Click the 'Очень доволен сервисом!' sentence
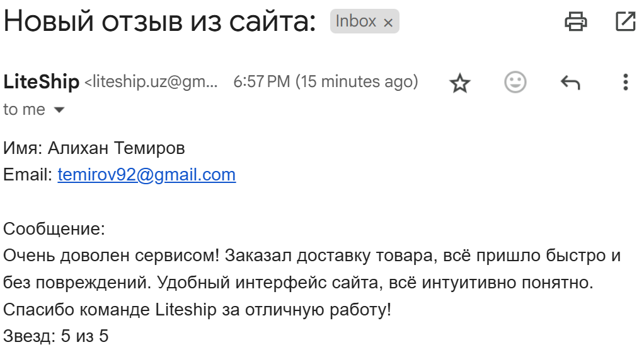This screenshot has width=644, height=347. click(112, 256)
